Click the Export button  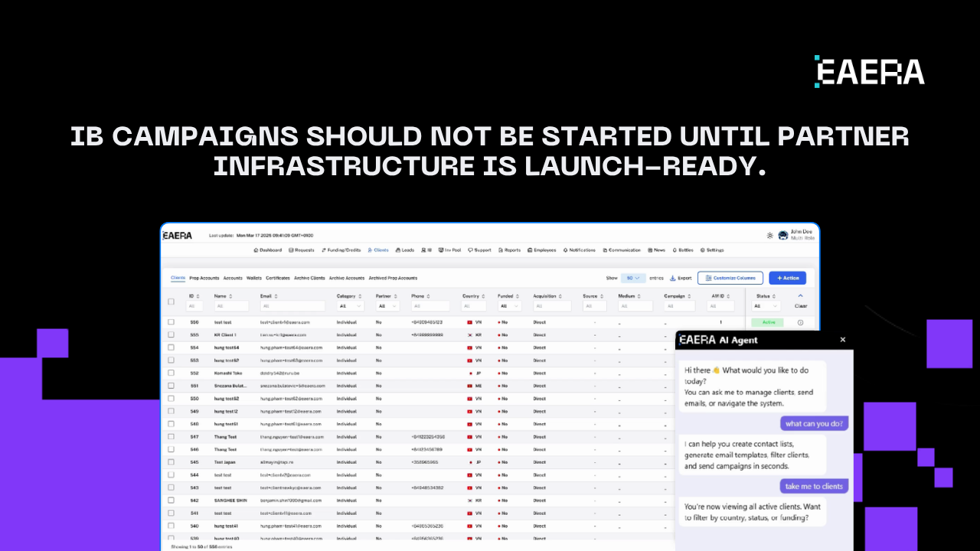[681, 279]
